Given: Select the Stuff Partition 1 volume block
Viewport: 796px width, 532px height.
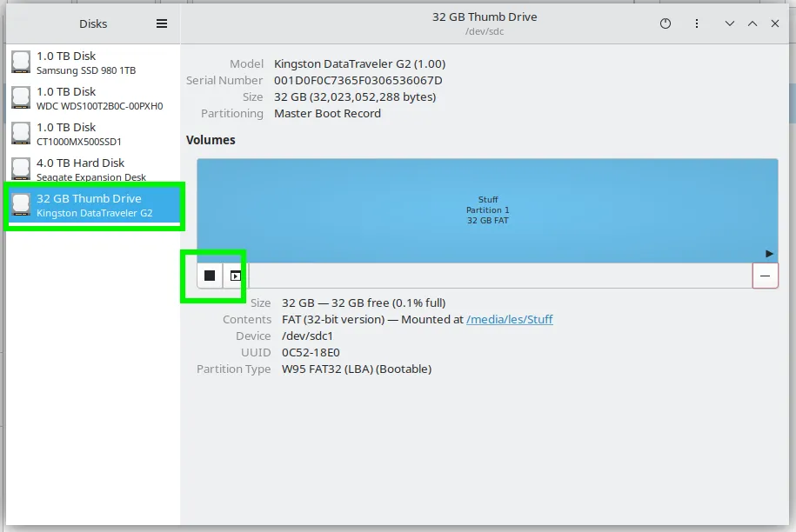Looking at the screenshot, I should click(487, 210).
